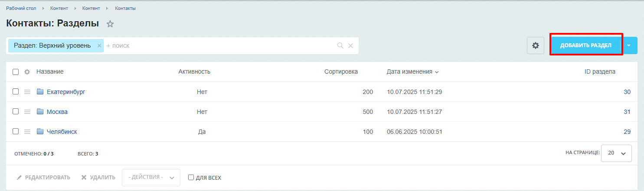Remove the 'Раздел: Верхний уровень' filter chip
Image resolution: width=644 pixels, height=191 pixels.
[99, 45]
